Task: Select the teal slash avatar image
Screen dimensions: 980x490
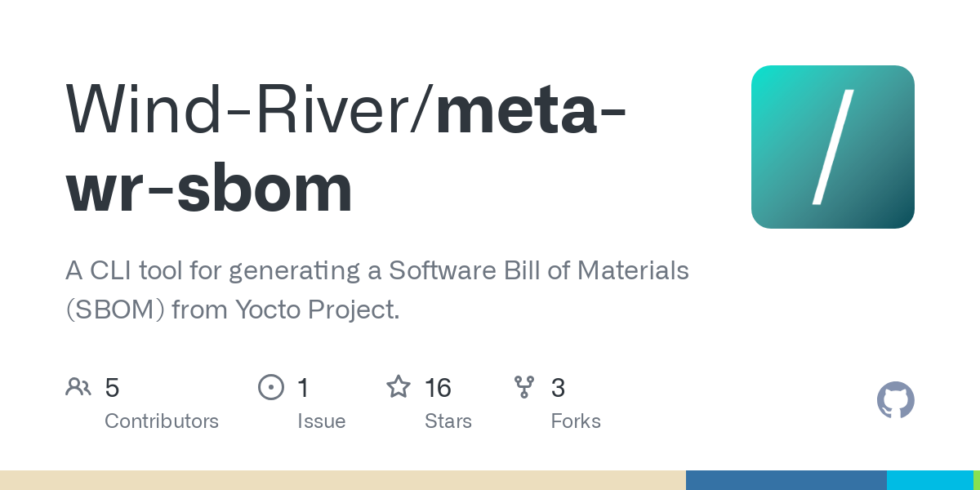Action: click(x=832, y=147)
